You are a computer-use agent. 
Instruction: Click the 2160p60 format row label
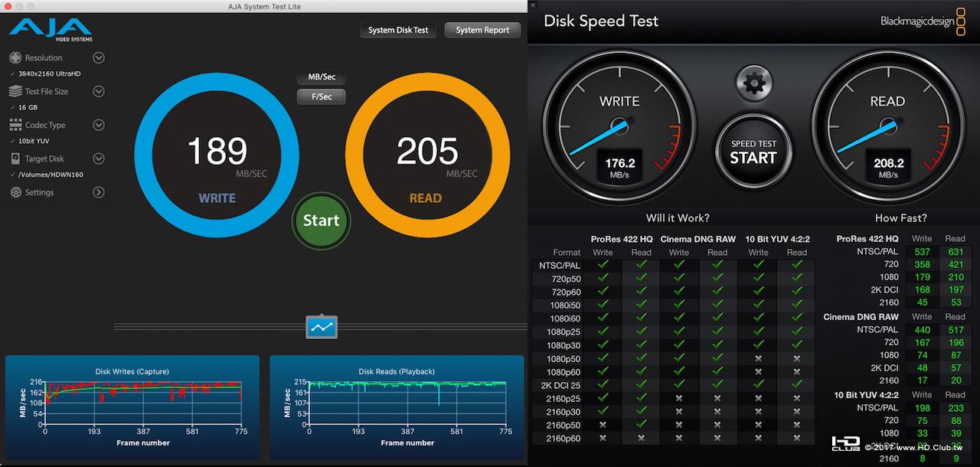[563, 439]
